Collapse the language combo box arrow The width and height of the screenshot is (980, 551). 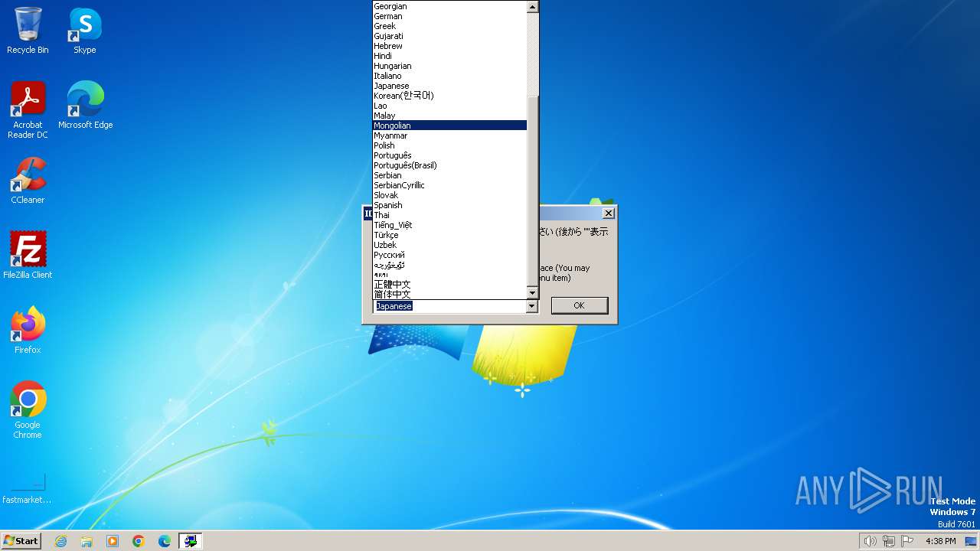(x=532, y=306)
